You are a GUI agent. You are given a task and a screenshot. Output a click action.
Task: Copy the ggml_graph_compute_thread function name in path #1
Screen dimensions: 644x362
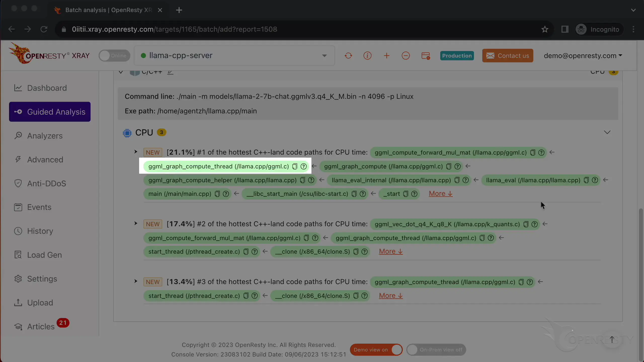click(x=295, y=166)
